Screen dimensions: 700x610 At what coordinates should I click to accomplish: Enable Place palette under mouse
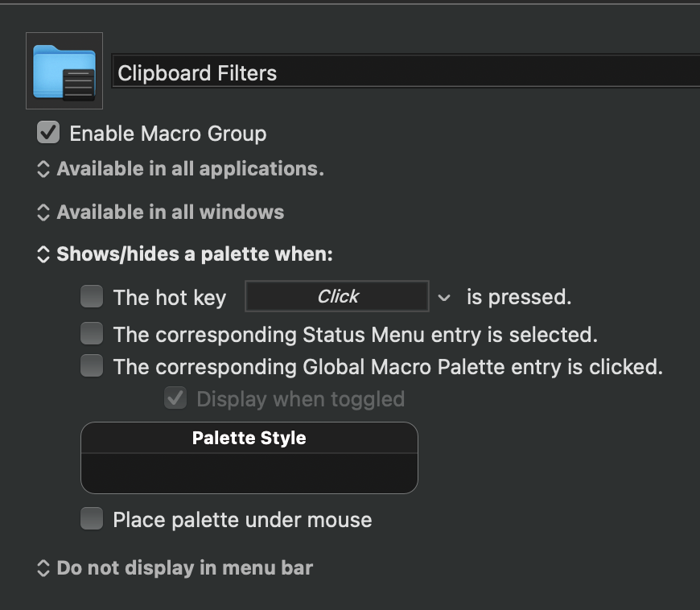tap(92, 518)
